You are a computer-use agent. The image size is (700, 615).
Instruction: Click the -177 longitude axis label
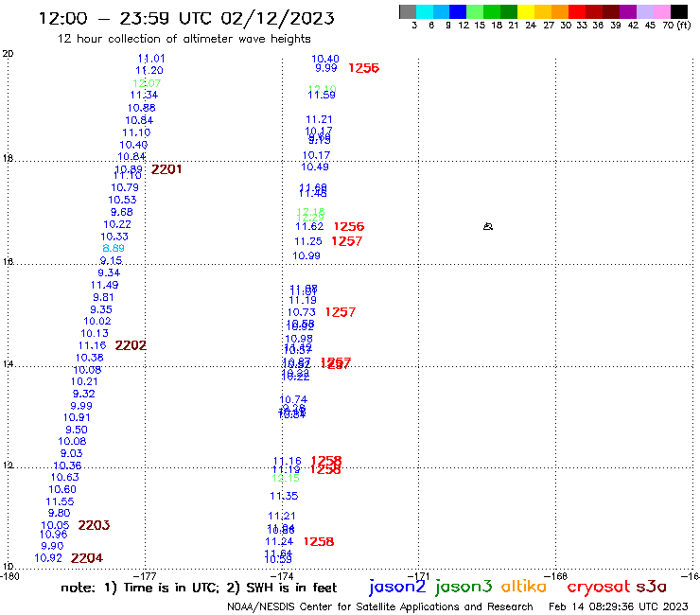145,576
